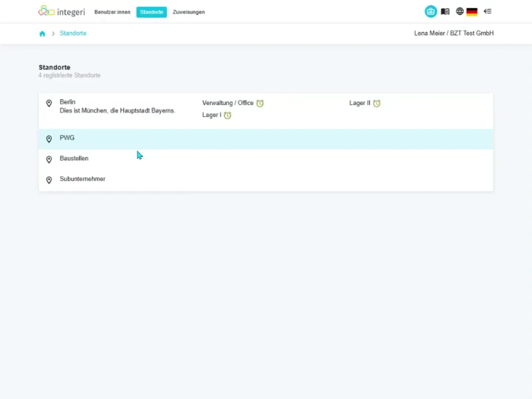Open the manual book icon

(445, 11)
